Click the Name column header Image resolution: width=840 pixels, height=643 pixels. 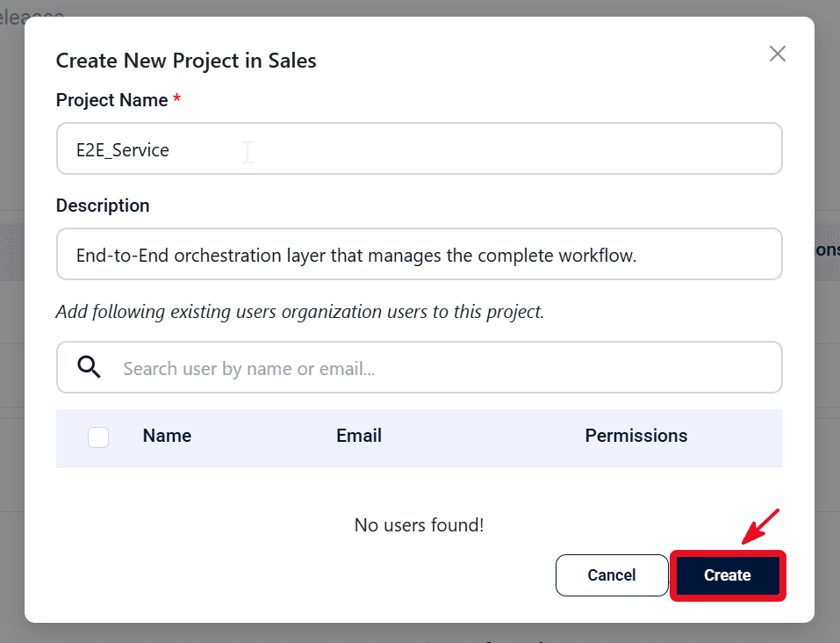(x=167, y=436)
